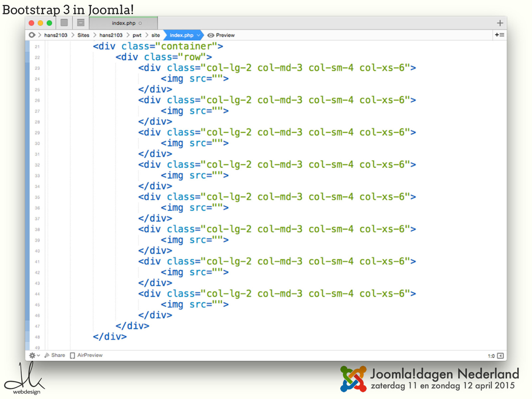Screen dimensions: 532x399
Task: Open settings gear menu in status bar
Action: tap(34, 355)
